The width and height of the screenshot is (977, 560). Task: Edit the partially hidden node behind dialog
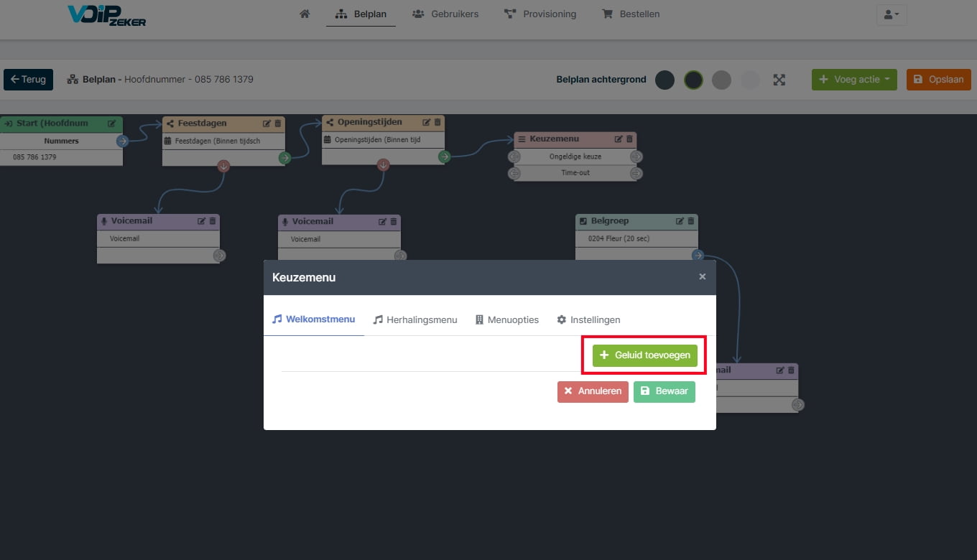pyautogui.click(x=780, y=370)
